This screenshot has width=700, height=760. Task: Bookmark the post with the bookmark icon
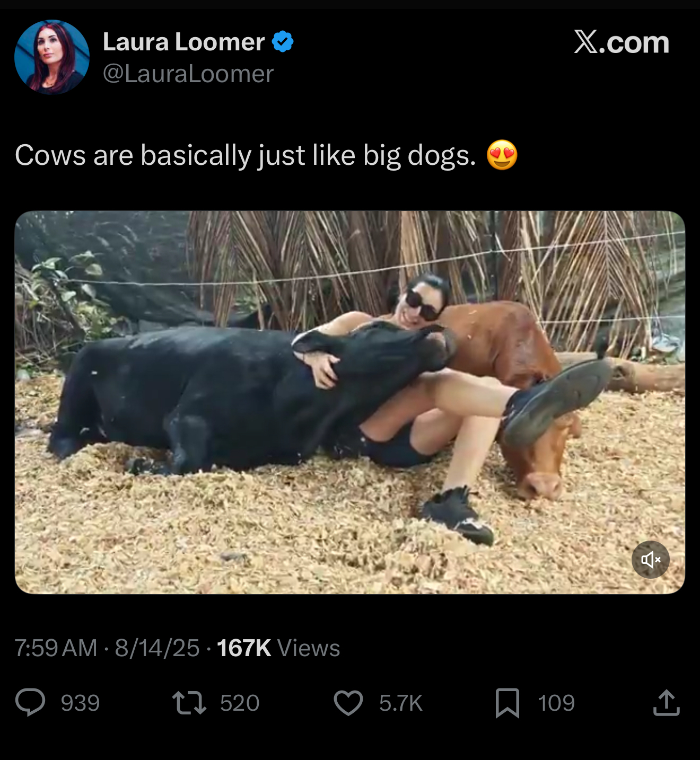coord(507,703)
